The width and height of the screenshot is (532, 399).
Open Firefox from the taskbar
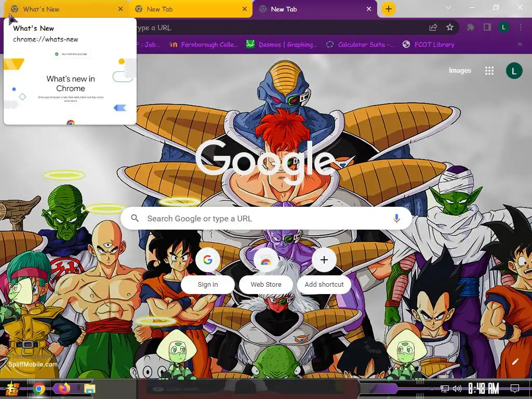tap(64, 389)
